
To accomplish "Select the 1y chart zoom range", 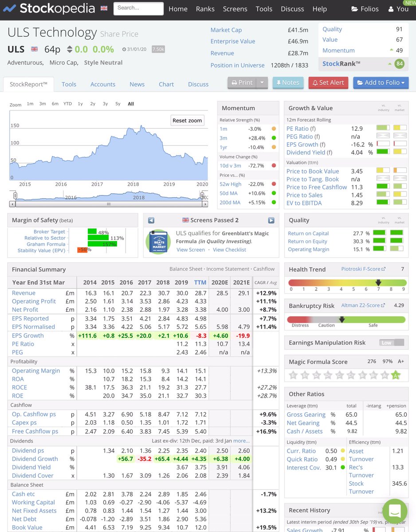I will tap(80, 104).
